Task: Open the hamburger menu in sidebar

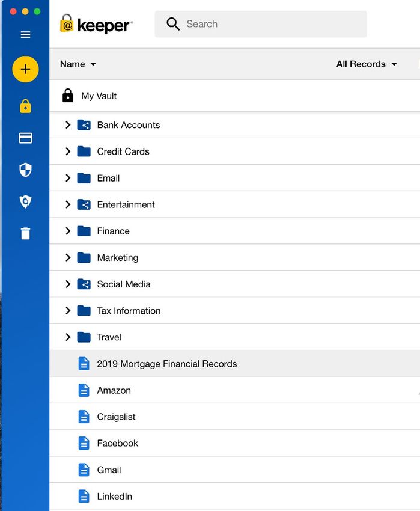Action: coord(25,34)
